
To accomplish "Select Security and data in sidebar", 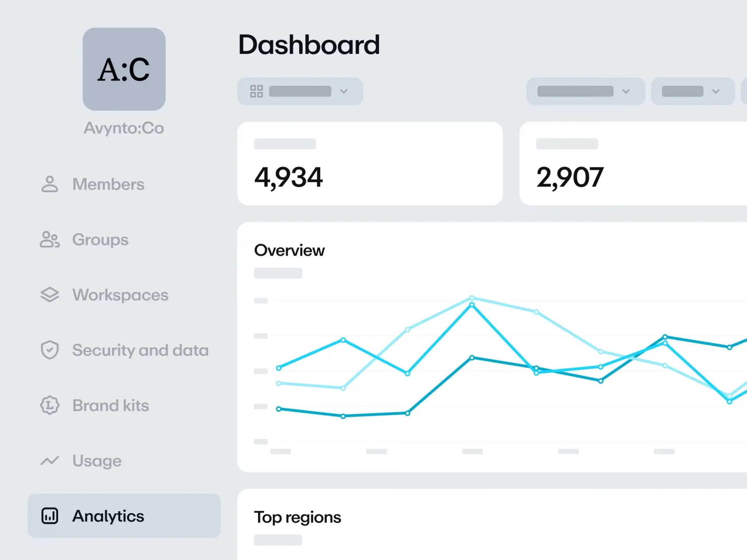I will click(140, 350).
